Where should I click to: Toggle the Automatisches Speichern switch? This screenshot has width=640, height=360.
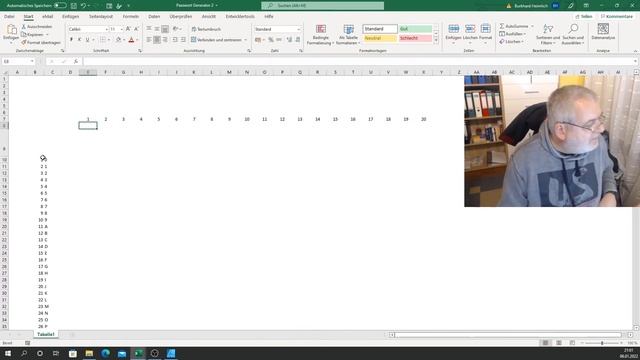click(60, 6)
